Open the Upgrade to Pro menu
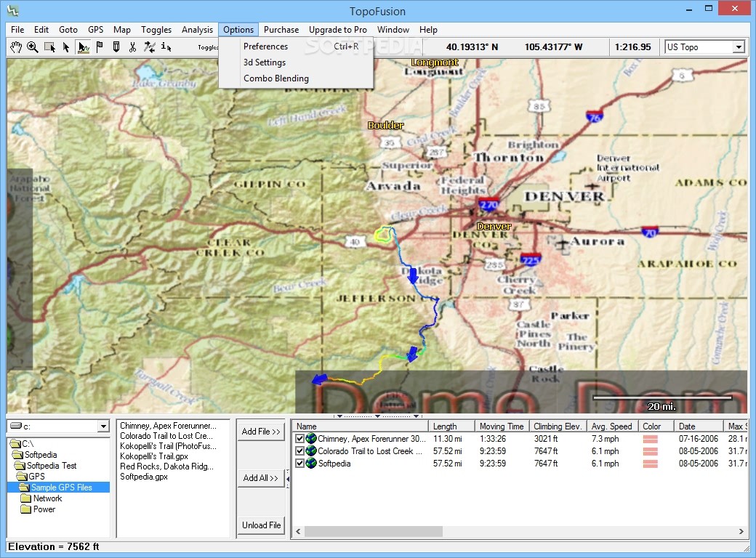Screen dimensions: 756x558 coord(338,30)
